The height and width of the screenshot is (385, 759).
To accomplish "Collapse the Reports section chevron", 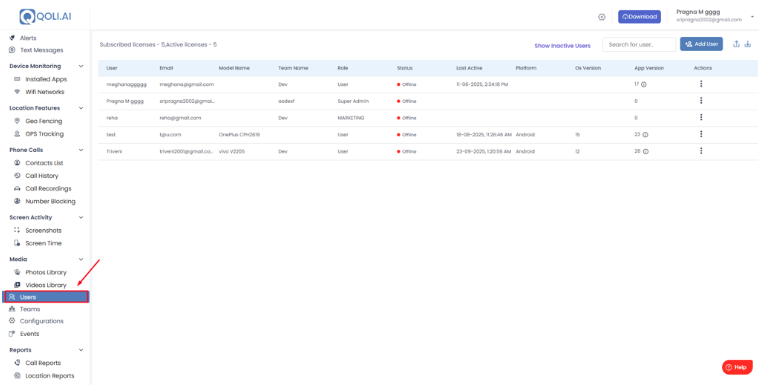I will point(81,350).
